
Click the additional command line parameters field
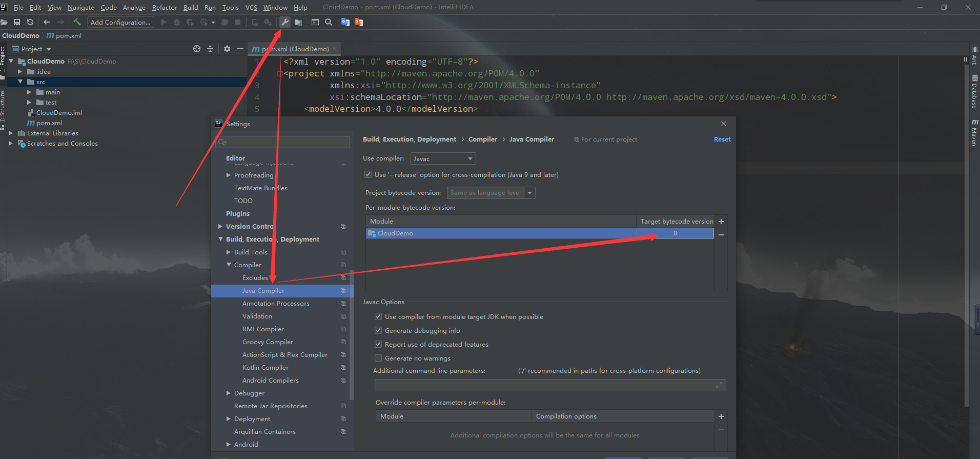[550, 385]
